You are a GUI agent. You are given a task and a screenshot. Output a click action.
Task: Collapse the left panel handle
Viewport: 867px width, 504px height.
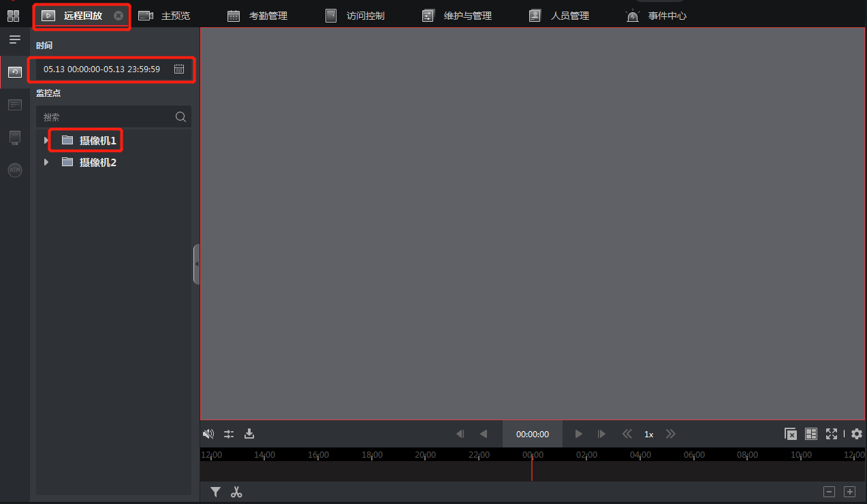click(196, 264)
